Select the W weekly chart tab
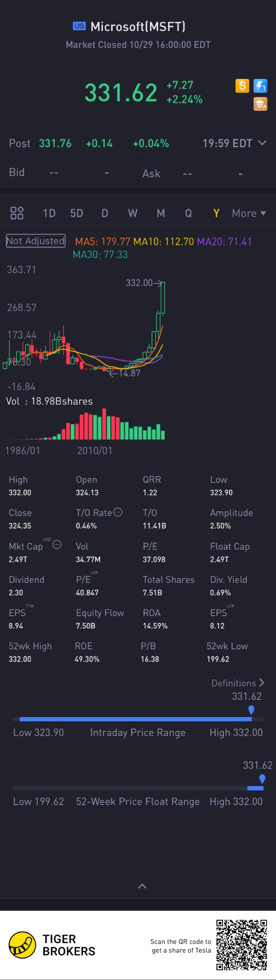Image resolution: width=276 pixels, height=980 pixels. (x=132, y=213)
